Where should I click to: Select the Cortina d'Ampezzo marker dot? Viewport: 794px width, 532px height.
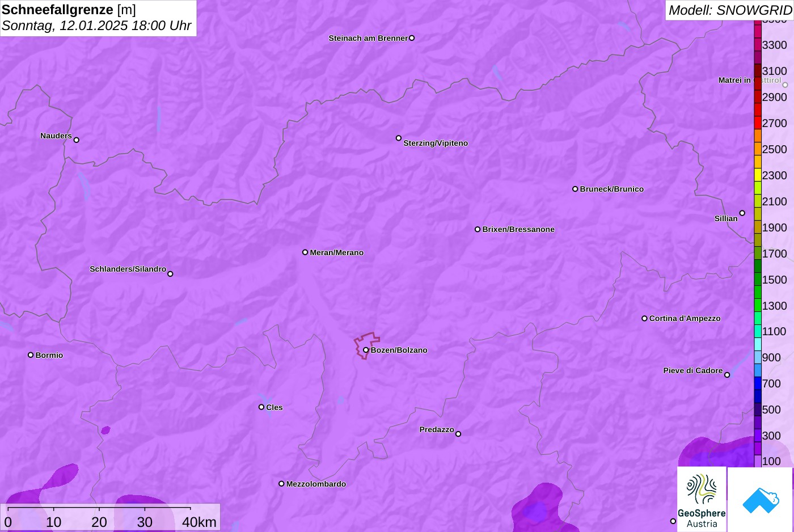(644, 318)
